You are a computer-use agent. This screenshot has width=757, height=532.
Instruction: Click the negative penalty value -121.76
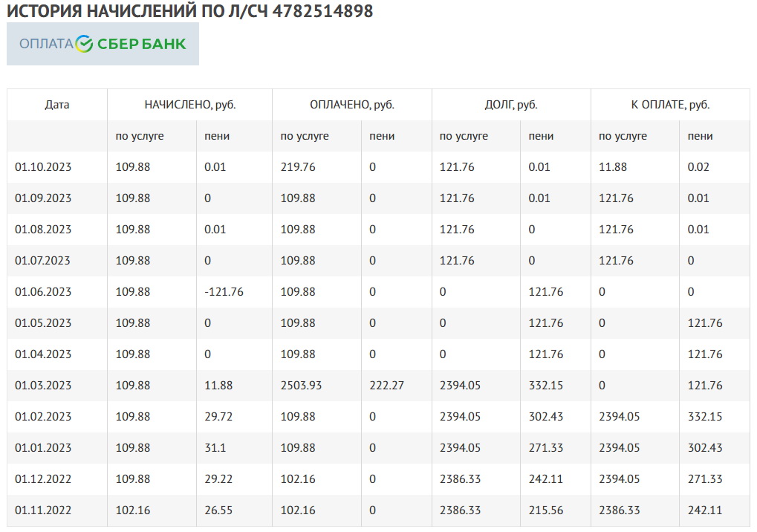click(x=224, y=292)
